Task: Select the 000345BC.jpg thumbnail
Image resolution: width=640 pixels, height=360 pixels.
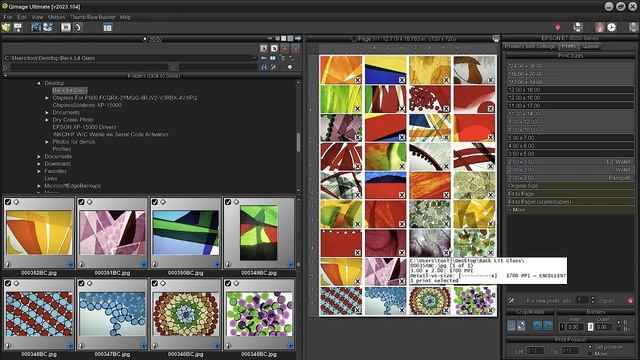Action: click(259, 313)
